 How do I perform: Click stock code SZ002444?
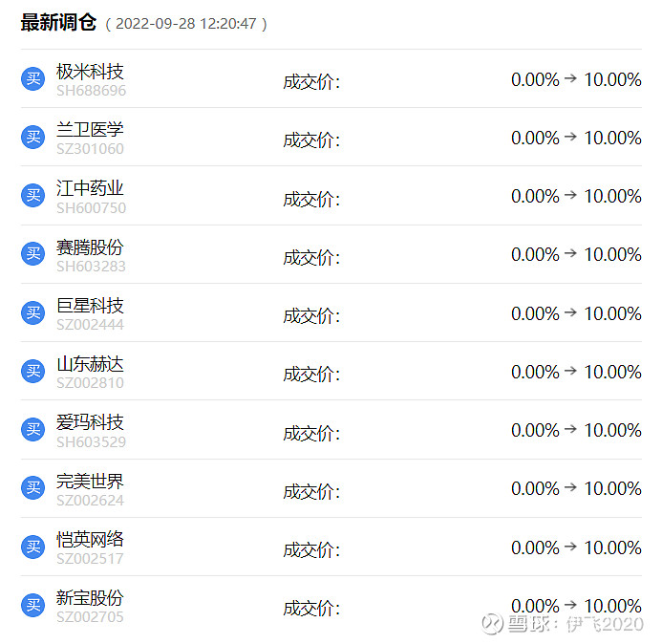pos(90,325)
